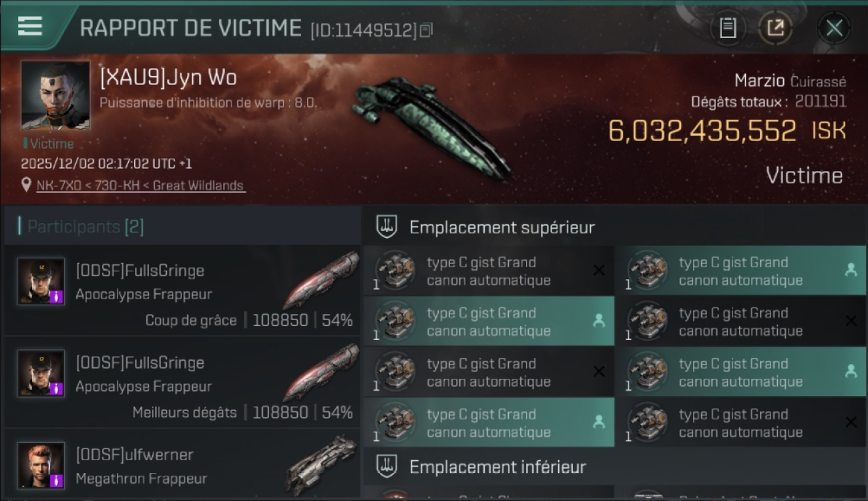Viewport: 868px width, 501px height.
Task: Open the clipboard report icon
Action: coord(728,28)
